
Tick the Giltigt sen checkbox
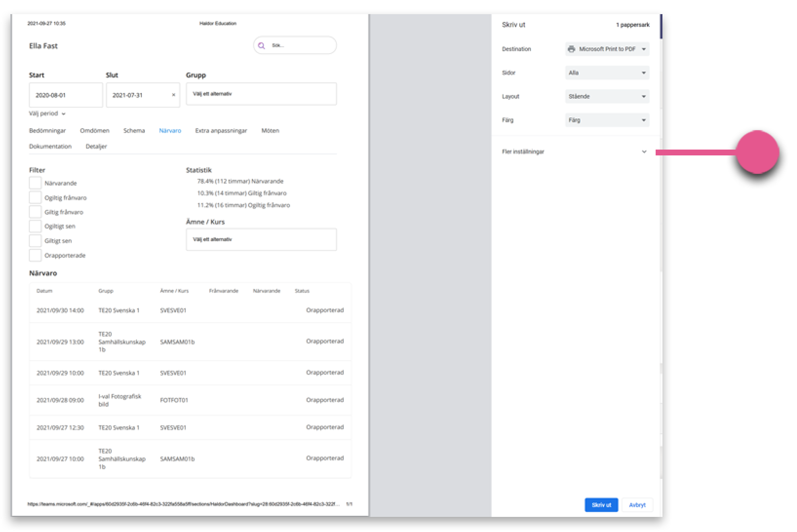click(x=35, y=241)
